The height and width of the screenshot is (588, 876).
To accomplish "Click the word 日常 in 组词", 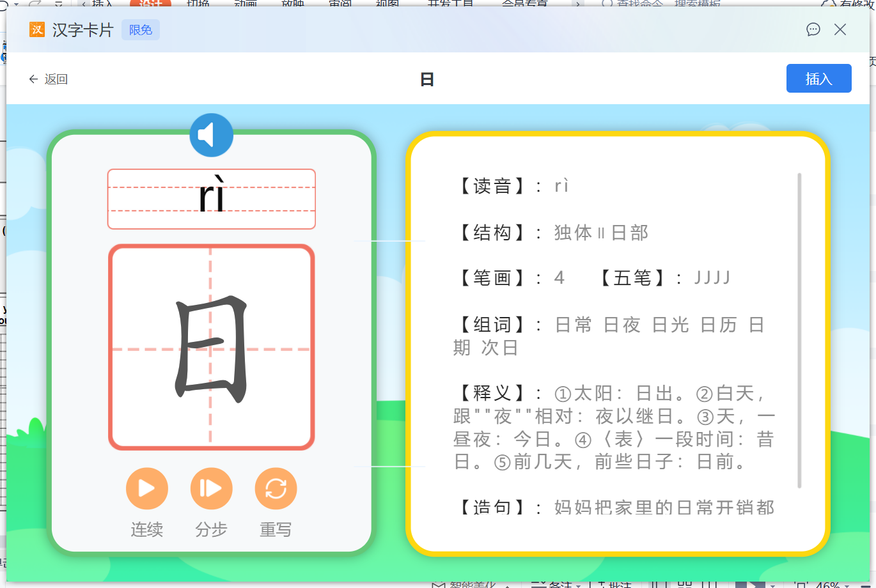I will (574, 325).
